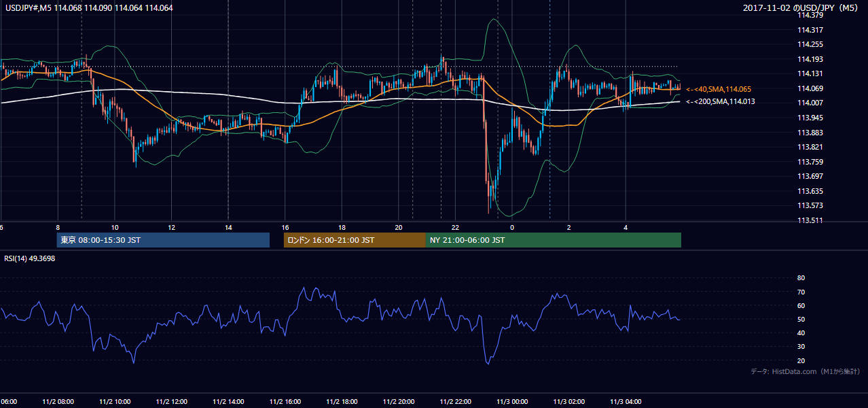Click the RSI scale value 80
Image resolution: width=868 pixels, height=408 pixels.
801,278
